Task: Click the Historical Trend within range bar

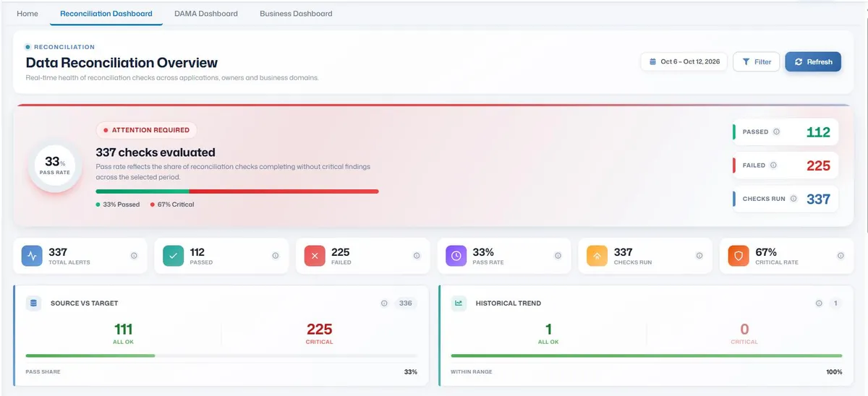Action: pyautogui.click(x=647, y=356)
